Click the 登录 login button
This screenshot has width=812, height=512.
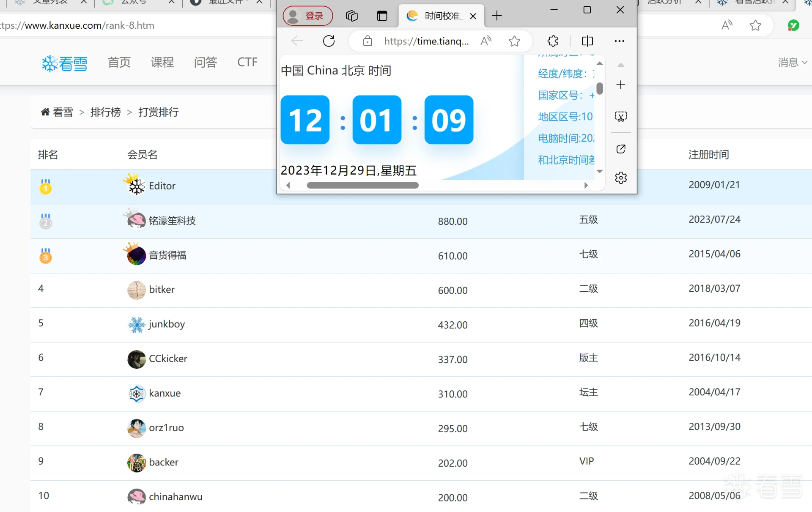pyautogui.click(x=308, y=16)
